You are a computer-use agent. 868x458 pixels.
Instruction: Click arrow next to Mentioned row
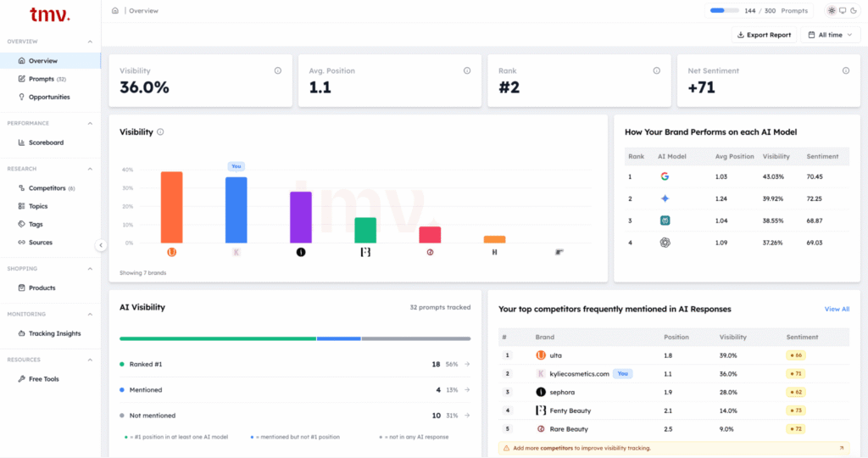pyautogui.click(x=467, y=390)
